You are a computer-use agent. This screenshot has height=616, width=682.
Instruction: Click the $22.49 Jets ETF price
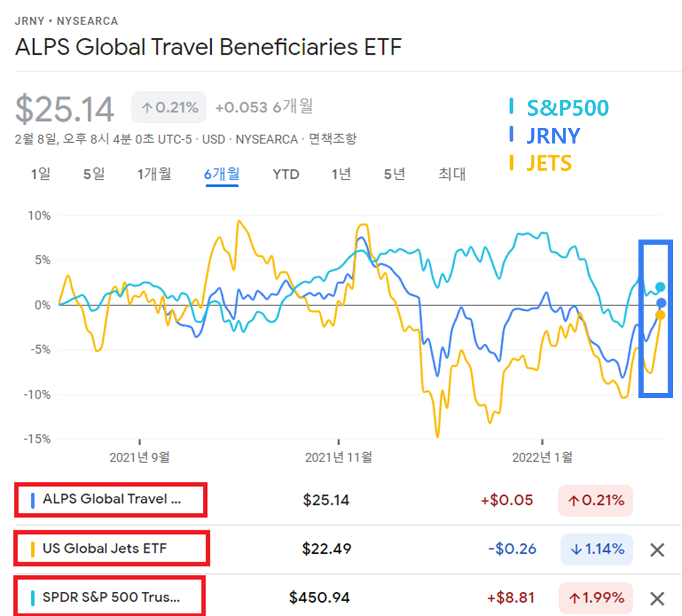327,548
